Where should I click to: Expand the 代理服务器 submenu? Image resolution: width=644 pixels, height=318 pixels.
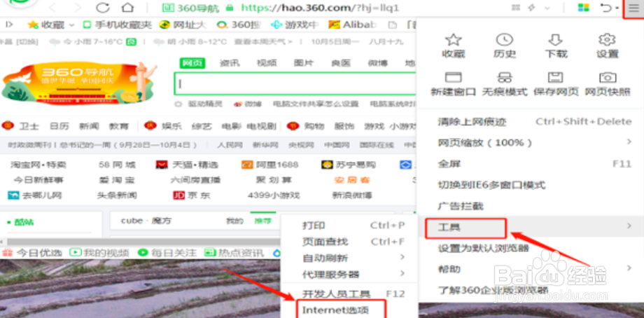(402, 274)
